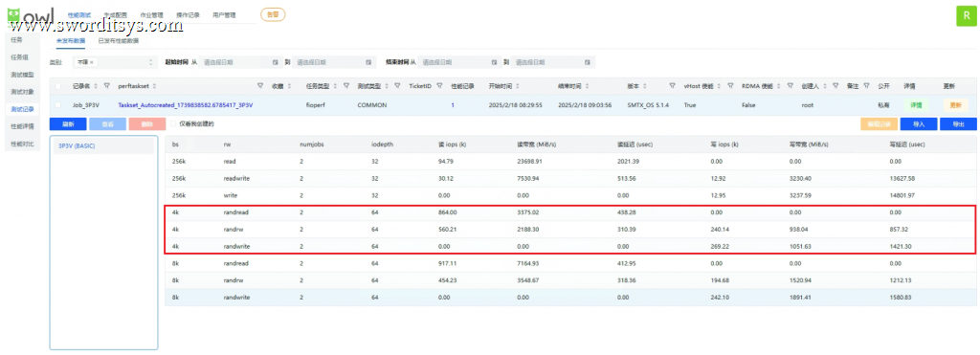Sort the perftaskset column via its arrows

pyautogui.click(x=154, y=85)
